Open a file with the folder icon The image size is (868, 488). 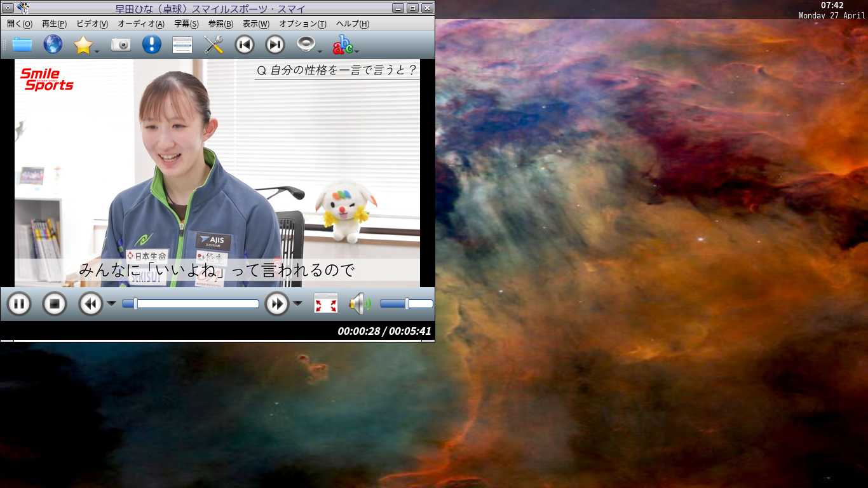click(x=22, y=44)
